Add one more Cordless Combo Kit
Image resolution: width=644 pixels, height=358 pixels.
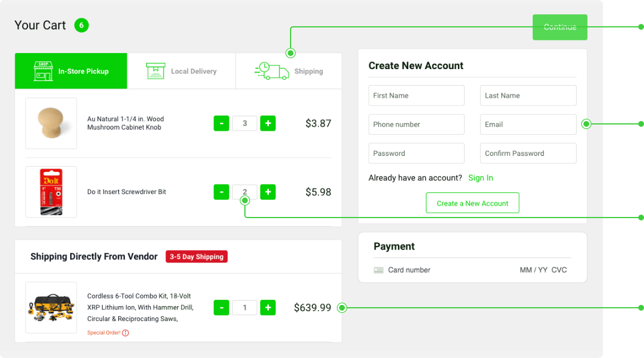(268, 308)
